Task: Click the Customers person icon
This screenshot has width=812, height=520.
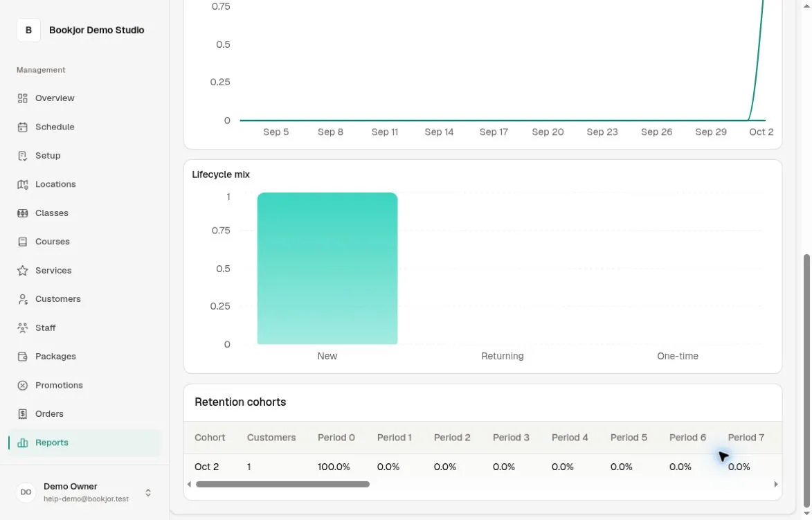Action: pos(22,299)
